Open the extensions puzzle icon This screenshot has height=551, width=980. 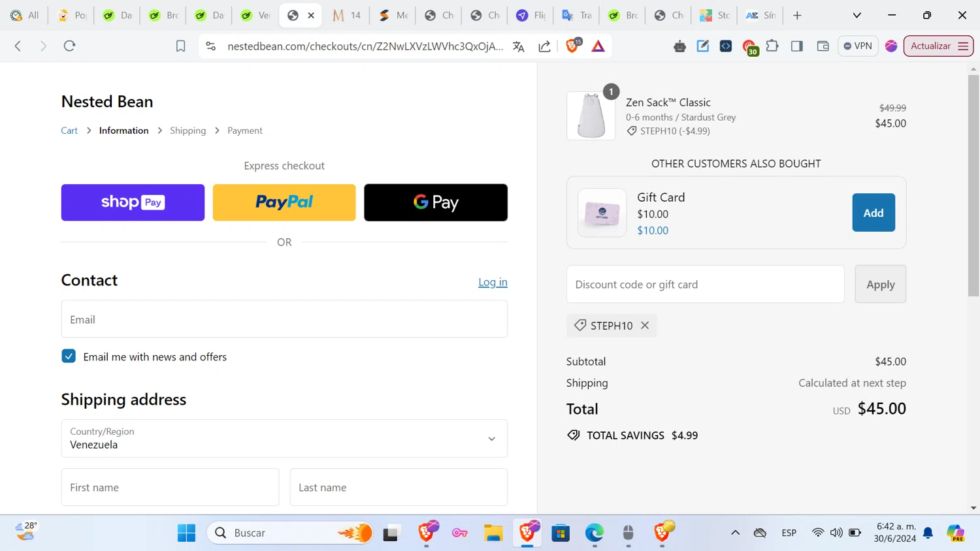tap(772, 46)
